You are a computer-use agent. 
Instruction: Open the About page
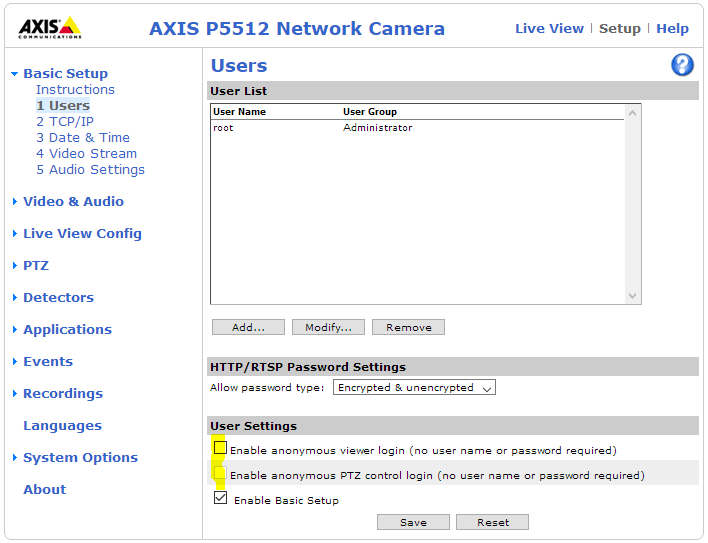pos(45,489)
